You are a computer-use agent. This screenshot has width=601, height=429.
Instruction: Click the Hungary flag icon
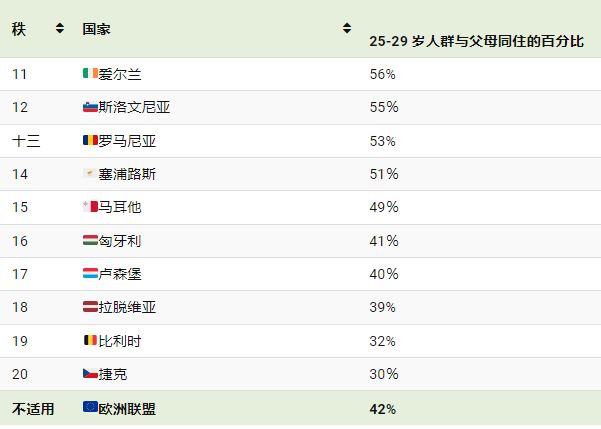[90, 240]
